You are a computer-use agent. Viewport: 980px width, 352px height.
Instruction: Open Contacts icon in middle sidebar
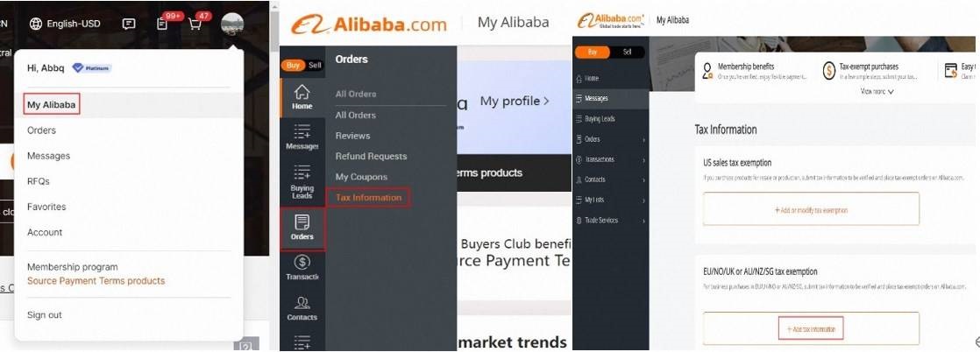point(302,308)
